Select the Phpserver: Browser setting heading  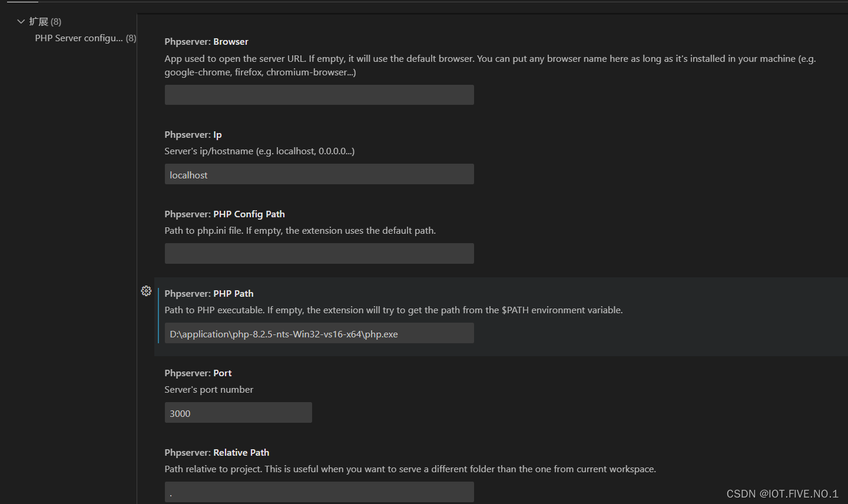pos(206,41)
